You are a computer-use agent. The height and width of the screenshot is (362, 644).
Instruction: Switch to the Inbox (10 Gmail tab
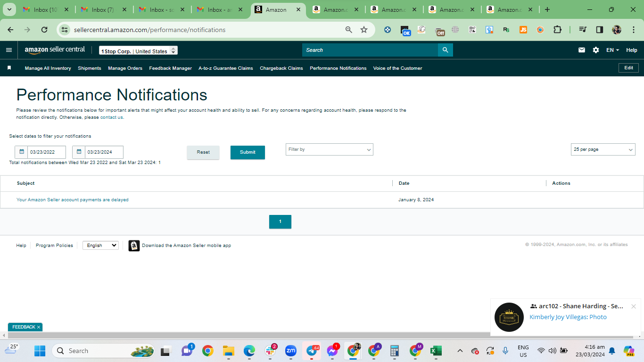pos(46,9)
